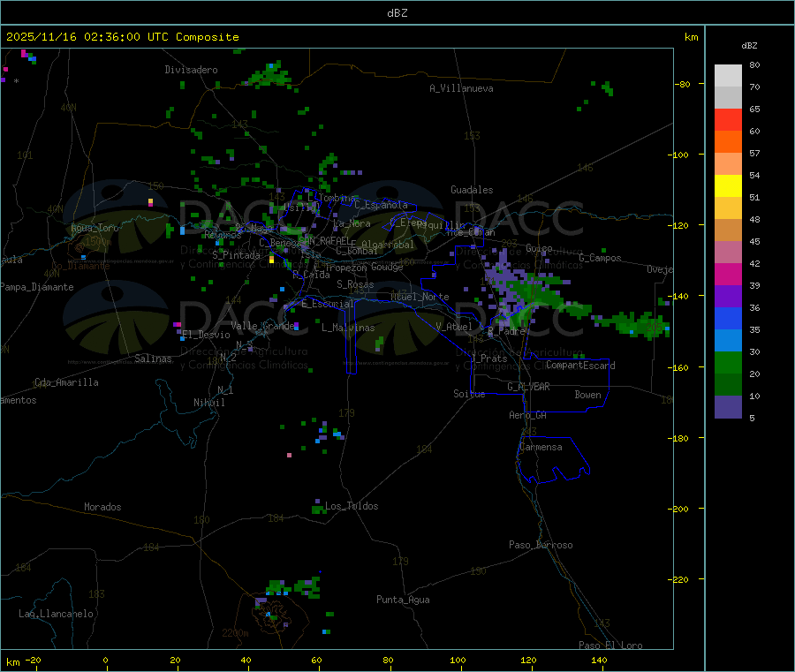Click the 'L_Malvinas' label
This screenshot has height=672, width=795.
[348, 328]
